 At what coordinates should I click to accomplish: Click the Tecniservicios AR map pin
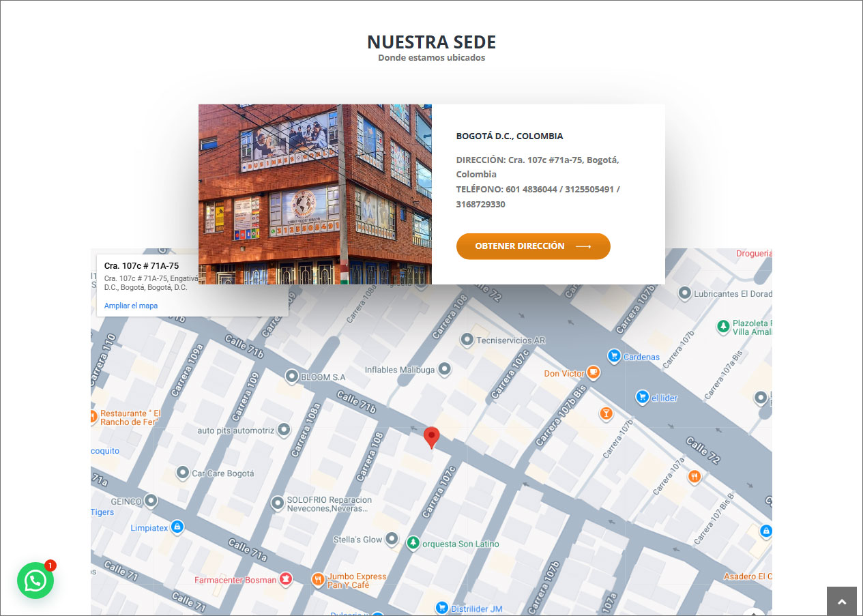(x=467, y=340)
